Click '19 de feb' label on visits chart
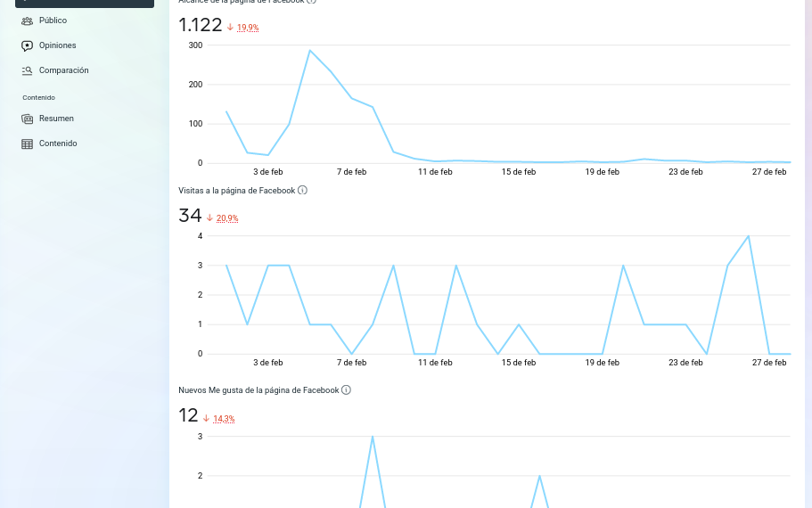 603,363
